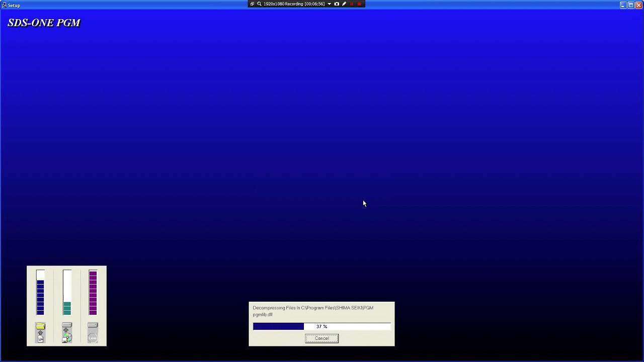
Task: Click the recorder window-mode icon
Action: [x=252, y=4]
